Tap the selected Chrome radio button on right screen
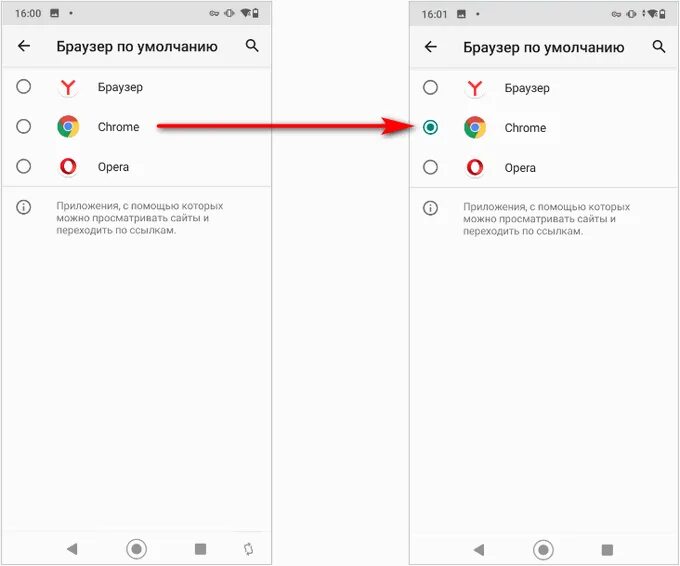Image resolution: width=680 pixels, height=566 pixels. (430, 128)
